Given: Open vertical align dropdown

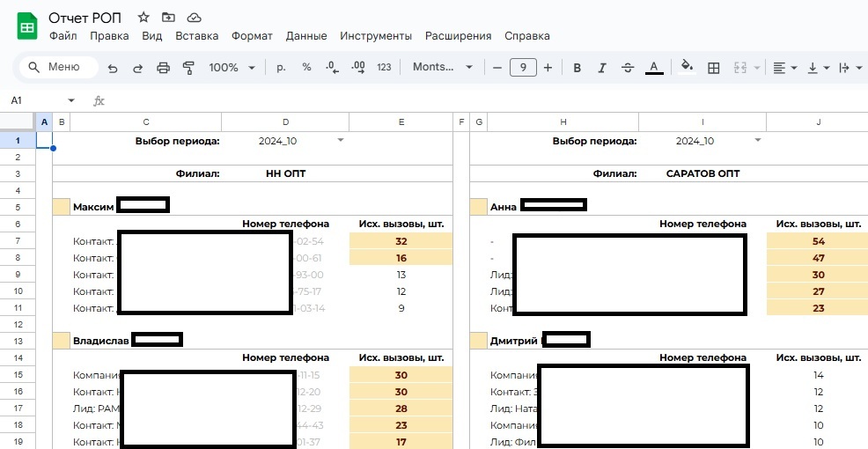Looking at the screenshot, I should [x=819, y=68].
